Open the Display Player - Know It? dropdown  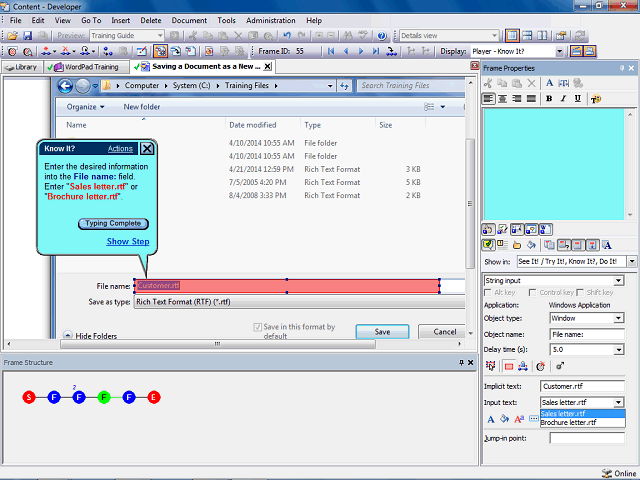[560, 51]
